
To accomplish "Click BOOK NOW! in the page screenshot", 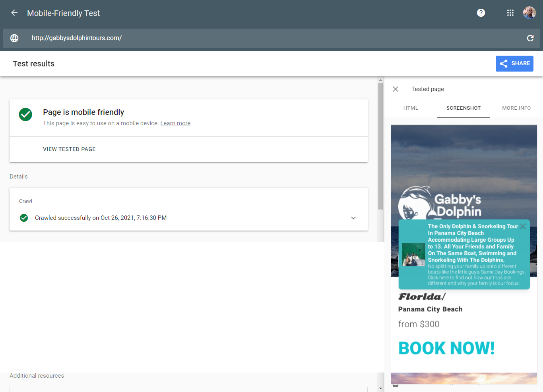I will pyautogui.click(x=446, y=348).
